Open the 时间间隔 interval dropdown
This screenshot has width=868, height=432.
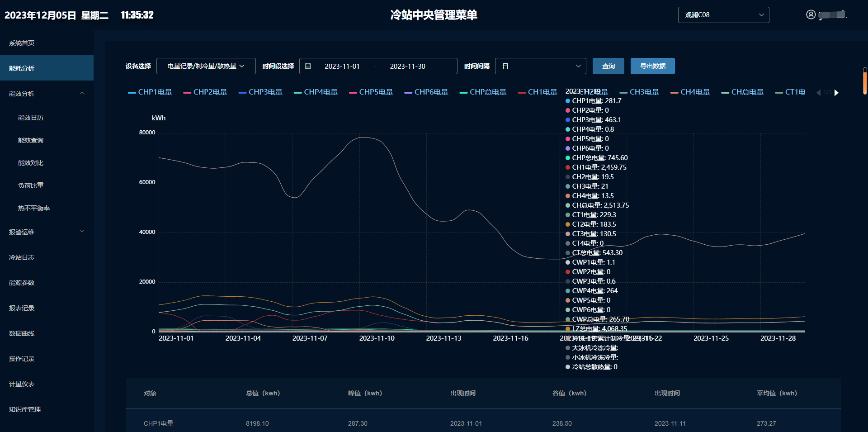point(540,66)
